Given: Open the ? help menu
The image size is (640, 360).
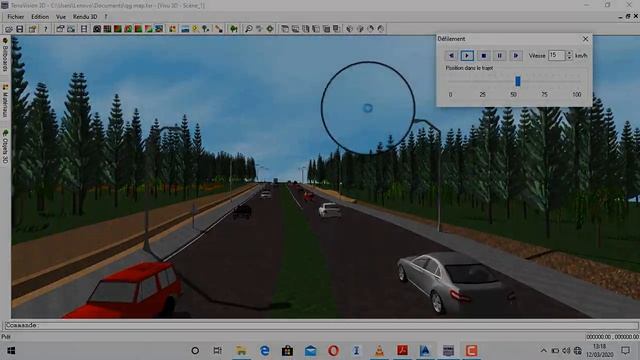Looking at the screenshot, I should pos(106,17).
